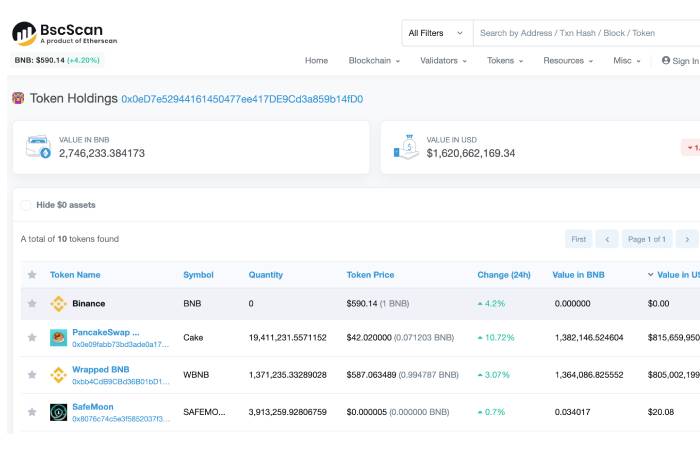Favorite the SafeMoon row star

[x=32, y=412]
